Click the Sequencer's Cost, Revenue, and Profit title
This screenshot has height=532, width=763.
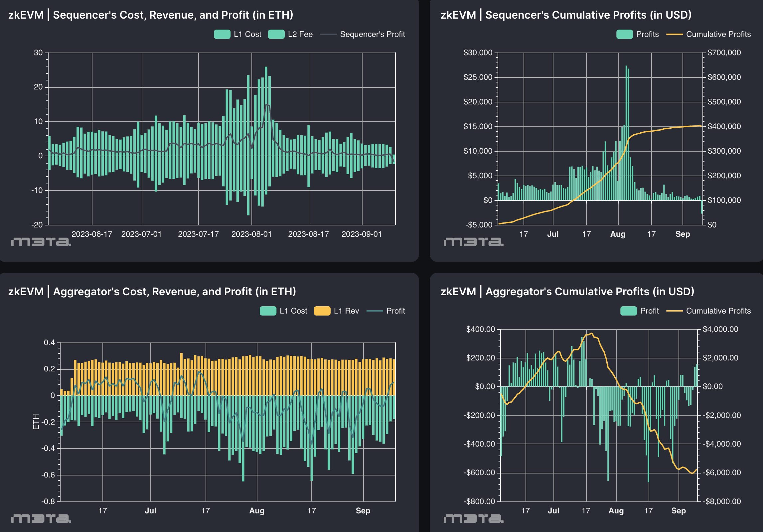click(x=151, y=15)
